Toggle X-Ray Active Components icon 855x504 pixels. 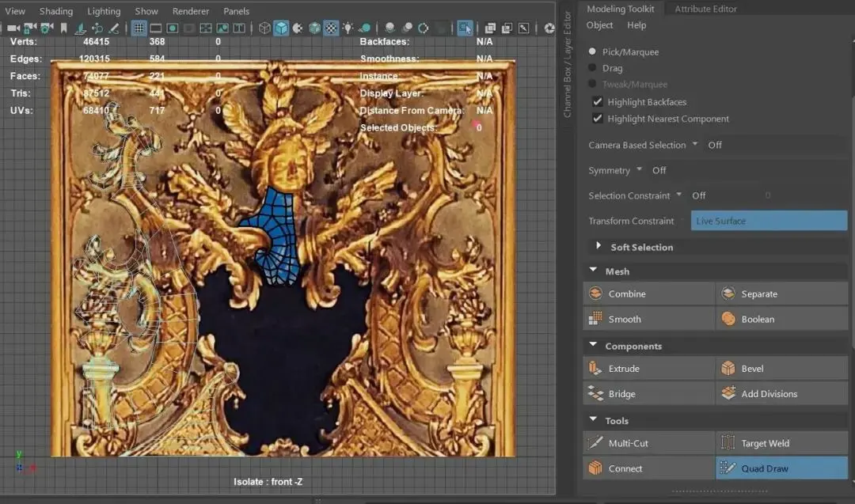[x=507, y=28]
